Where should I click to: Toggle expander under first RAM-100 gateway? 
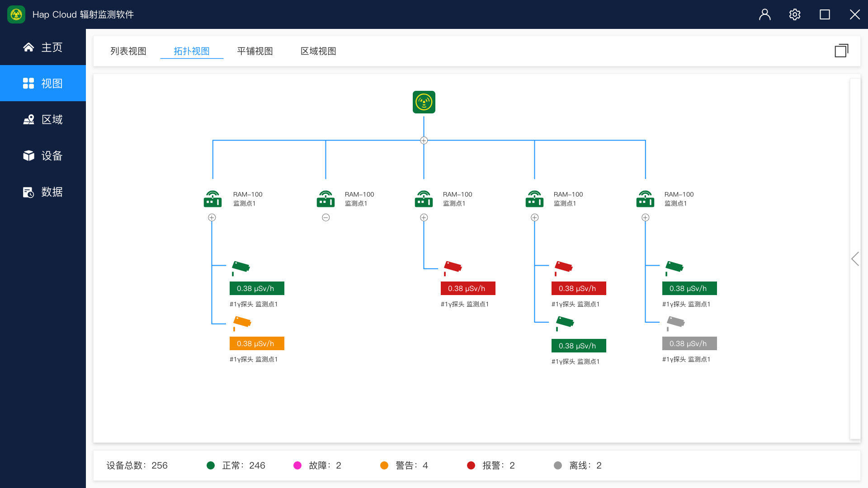[212, 218]
